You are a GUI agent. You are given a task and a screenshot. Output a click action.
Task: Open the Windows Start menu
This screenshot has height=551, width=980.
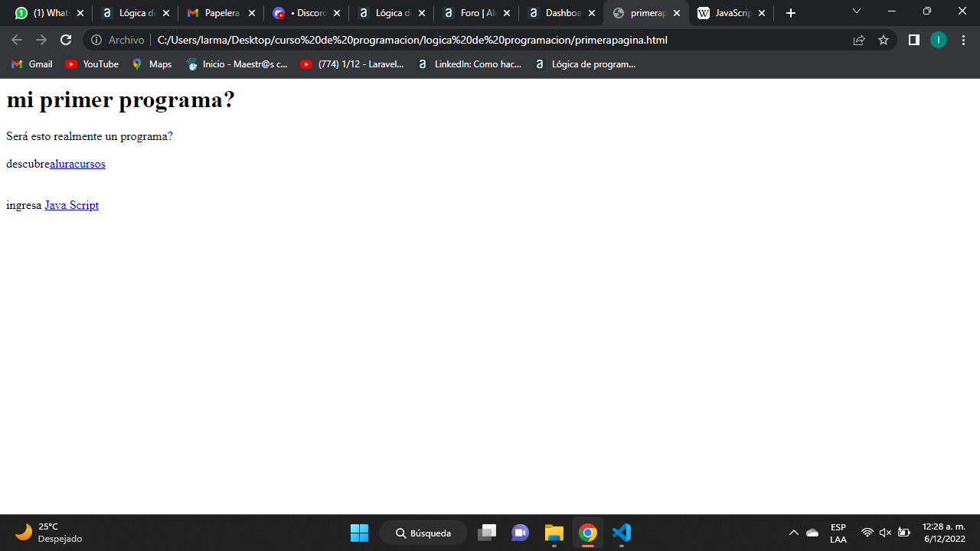[359, 533]
